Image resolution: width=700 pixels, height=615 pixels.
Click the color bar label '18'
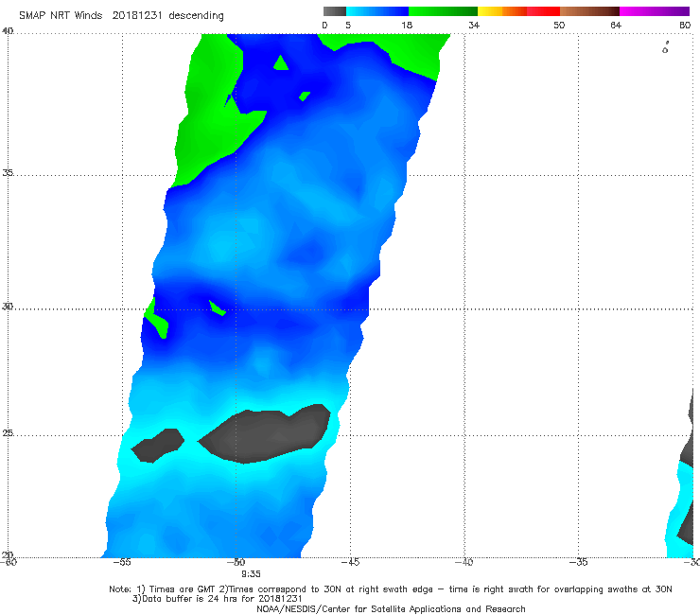pyautogui.click(x=407, y=26)
